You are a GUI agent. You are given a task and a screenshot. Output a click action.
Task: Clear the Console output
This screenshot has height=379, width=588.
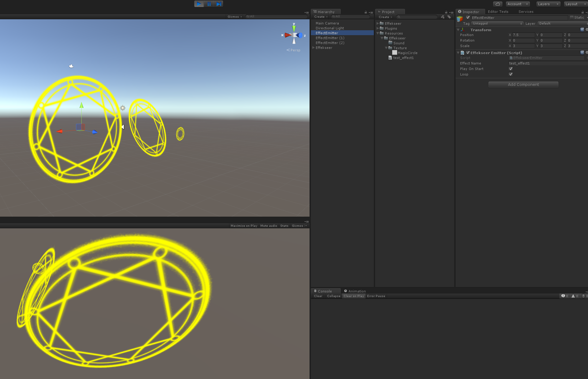point(318,296)
